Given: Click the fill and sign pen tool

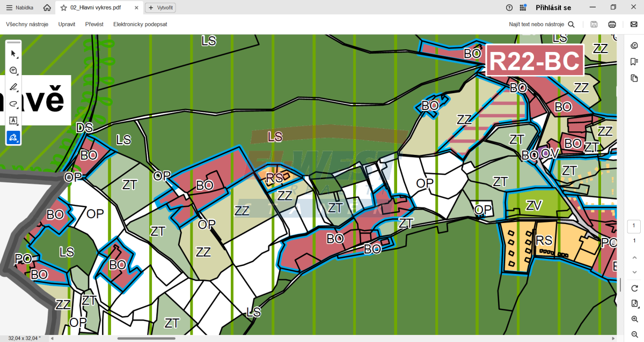Looking at the screenshot, I should coord(13,138).
